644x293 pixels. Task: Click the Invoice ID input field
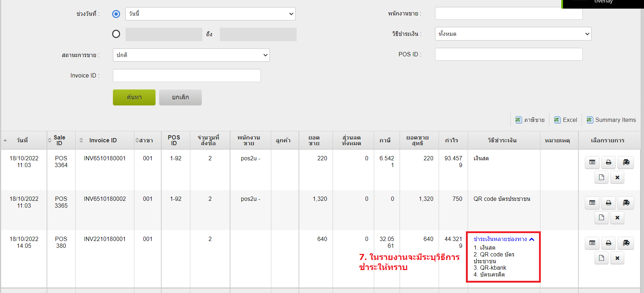pyautogui.click(x=187, y=75)
